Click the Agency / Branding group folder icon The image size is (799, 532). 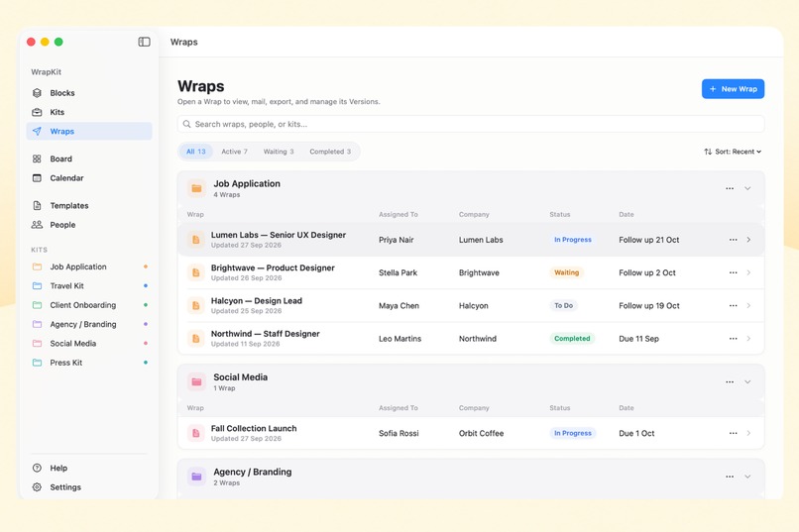(x=196, y=477)
